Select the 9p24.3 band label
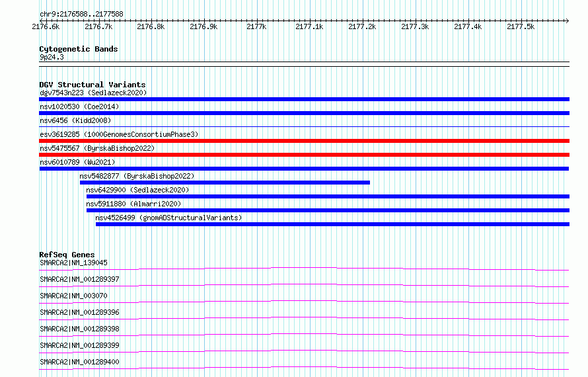588x377 pixels. 52,57
